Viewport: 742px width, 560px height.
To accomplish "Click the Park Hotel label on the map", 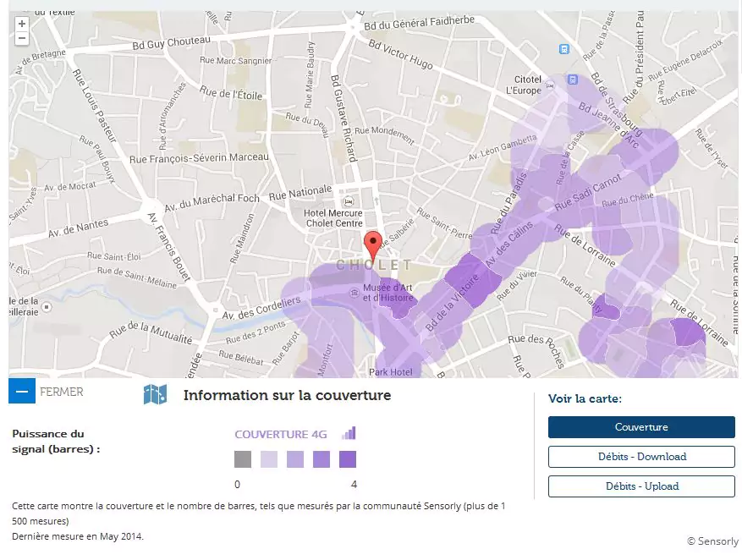I will point(390,371).
